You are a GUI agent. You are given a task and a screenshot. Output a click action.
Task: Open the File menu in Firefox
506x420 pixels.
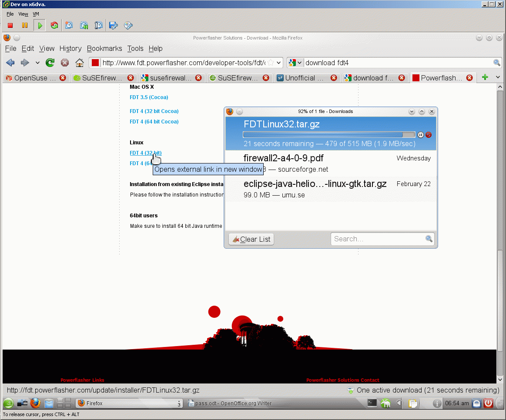[10, 48]
